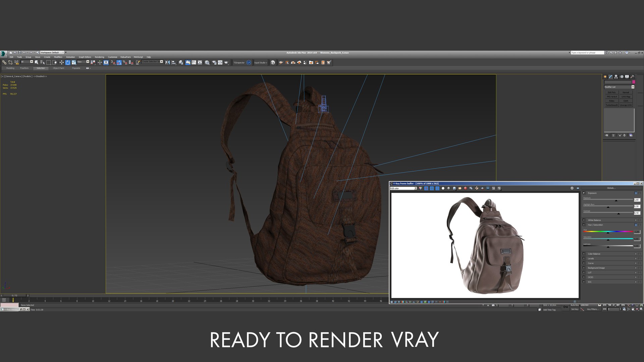The image size is (644, 362).
Task: Enable the Color Balance checkbox
Action: [x=584, y=254]
